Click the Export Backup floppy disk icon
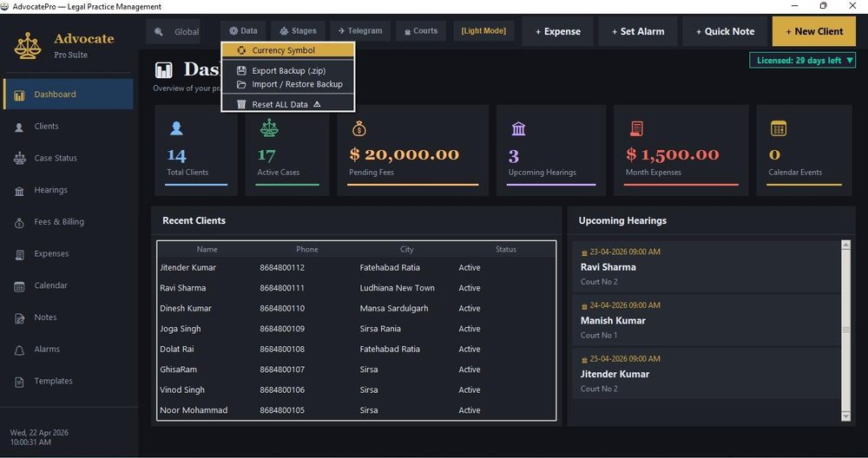Image resolution: width=868 pixels, height=458 pixels. pyautogui.click(x=241, y=71)
